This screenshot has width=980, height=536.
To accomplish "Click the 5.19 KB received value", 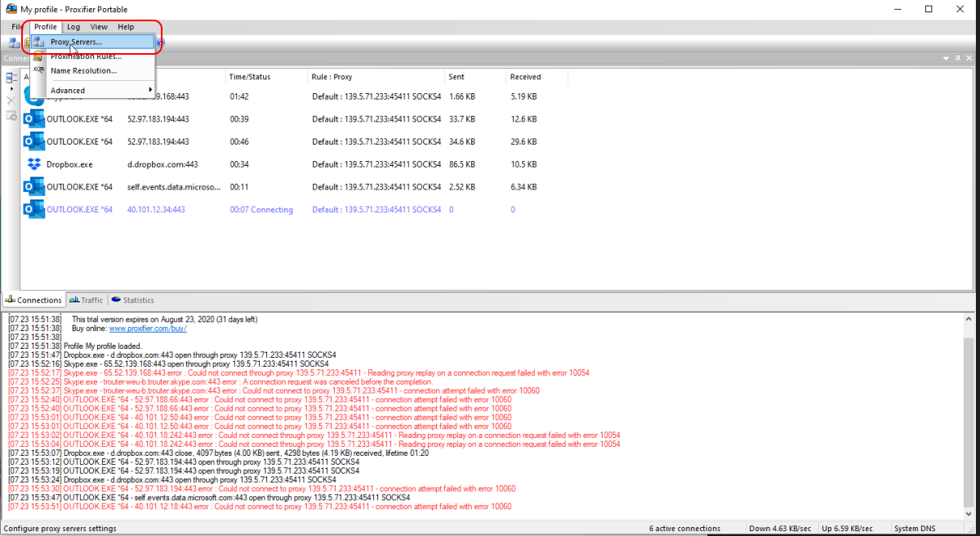I will 523,96.
